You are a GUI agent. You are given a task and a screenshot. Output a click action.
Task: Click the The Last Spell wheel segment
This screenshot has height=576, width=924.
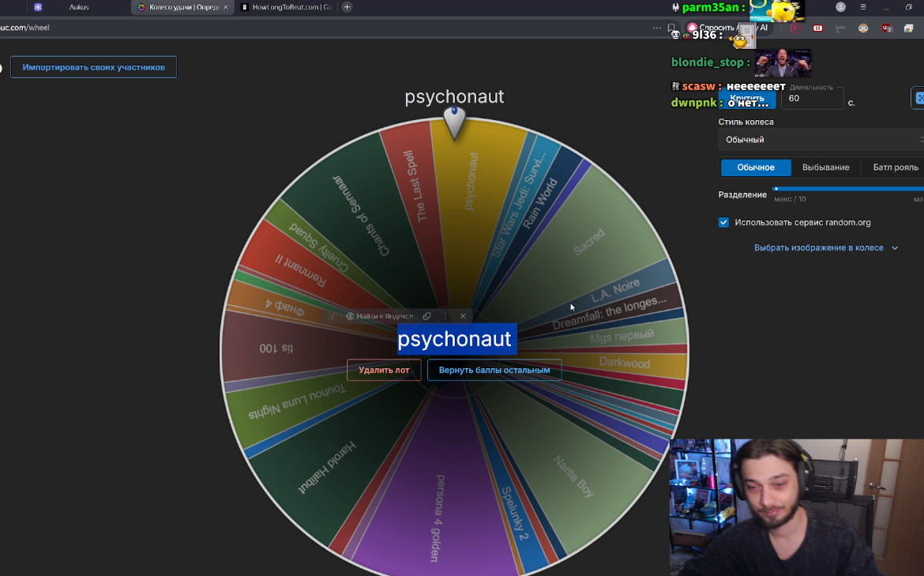[414, 186]
